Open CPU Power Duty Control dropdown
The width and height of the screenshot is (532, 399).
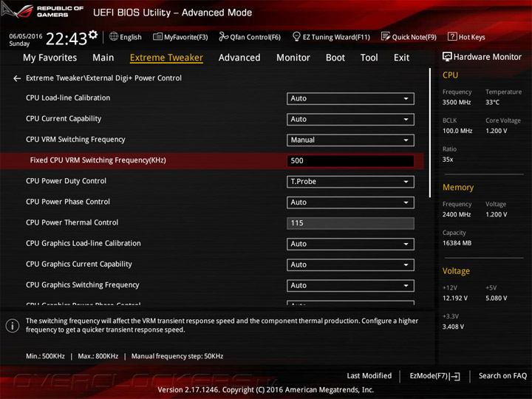coord(350,182)
